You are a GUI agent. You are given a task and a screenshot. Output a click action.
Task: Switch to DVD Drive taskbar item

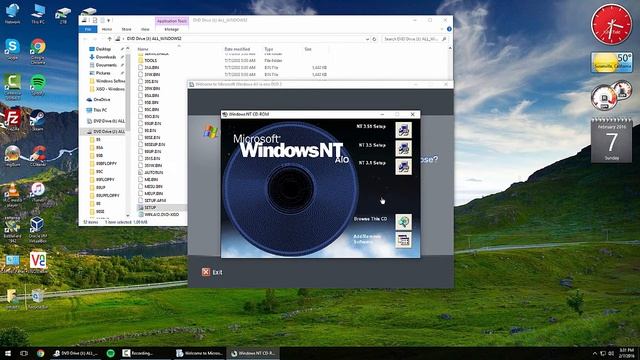click(76, 353)
